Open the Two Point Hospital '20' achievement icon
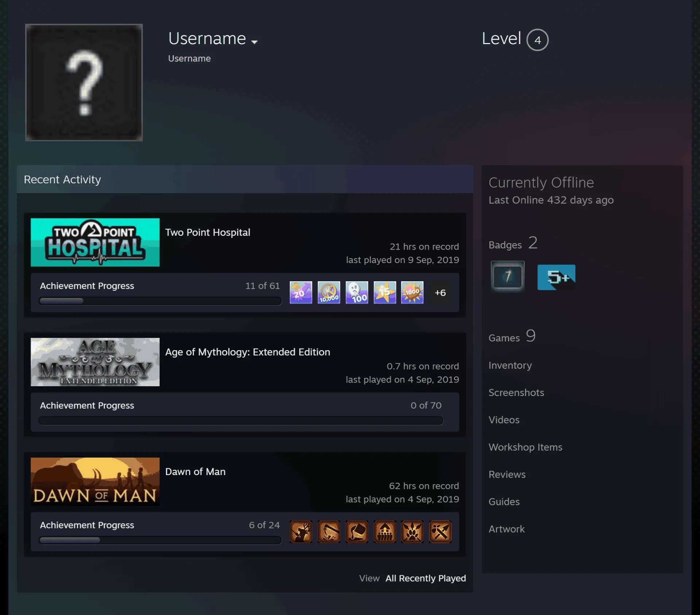The width and height of the screenshot is (700, 615). pos(301,292)
